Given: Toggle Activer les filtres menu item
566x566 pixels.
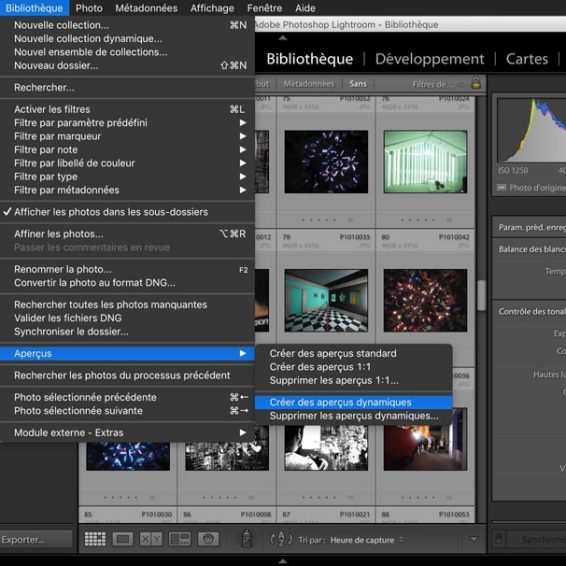Looking at the screenshot, I should pos(127,109).
